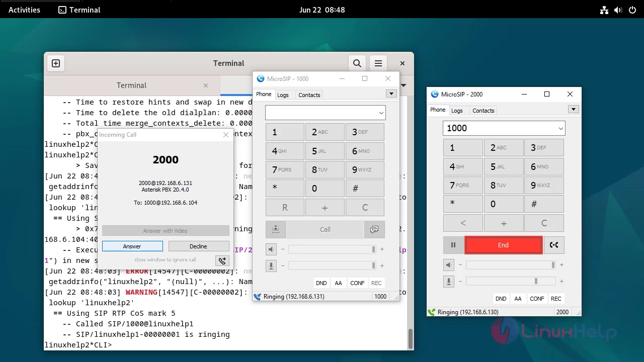644x362 pixels.
Task: Close the Incoming Call dialog
Action: (226, 135)
